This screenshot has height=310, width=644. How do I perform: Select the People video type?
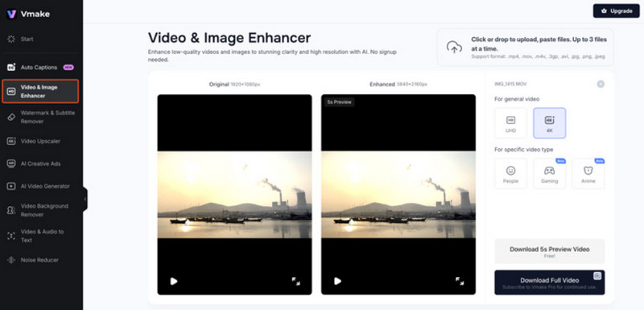tap(510, 174)
